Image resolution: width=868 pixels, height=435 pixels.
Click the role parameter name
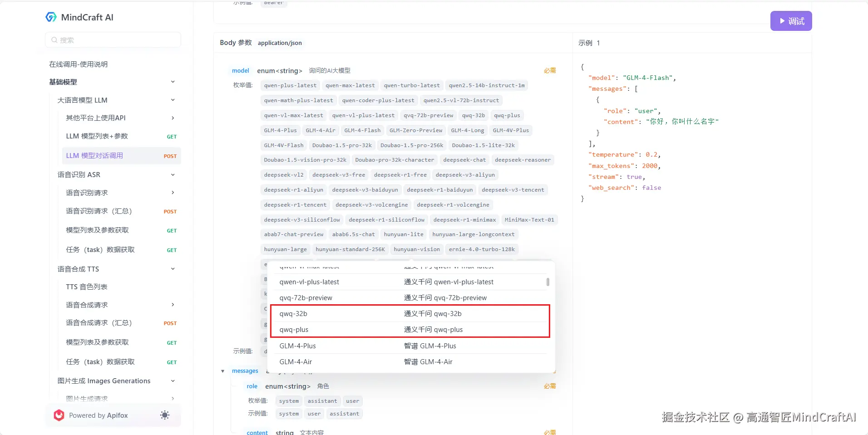coord(252,386)
